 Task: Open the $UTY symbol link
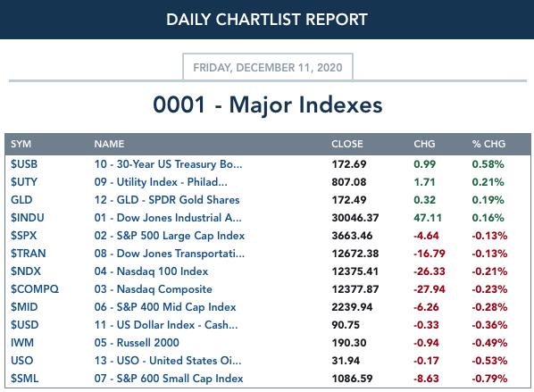click(x=24, y=182)
